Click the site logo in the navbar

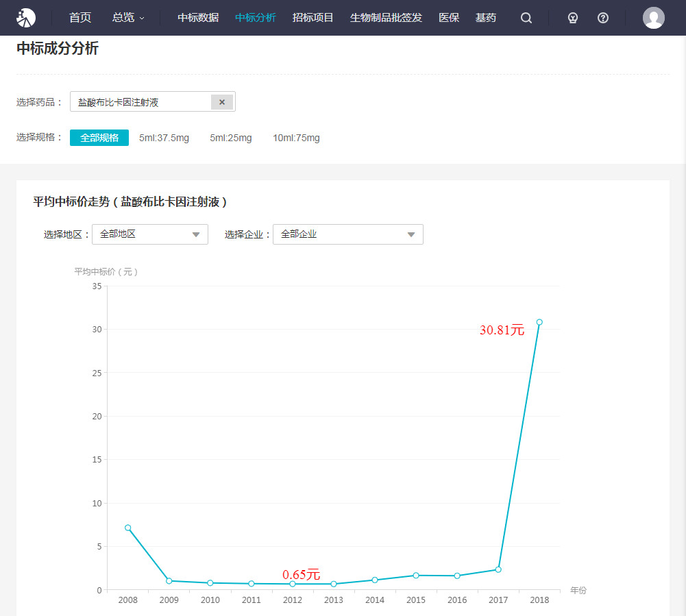(26, 18)
